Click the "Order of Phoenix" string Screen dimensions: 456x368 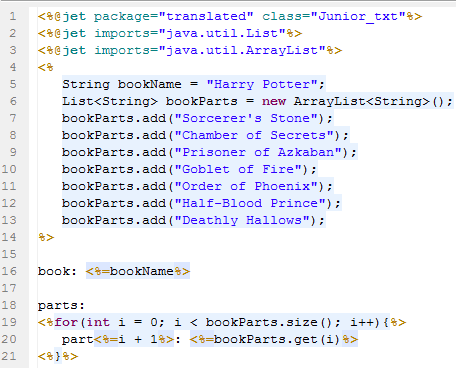(246, 186)
